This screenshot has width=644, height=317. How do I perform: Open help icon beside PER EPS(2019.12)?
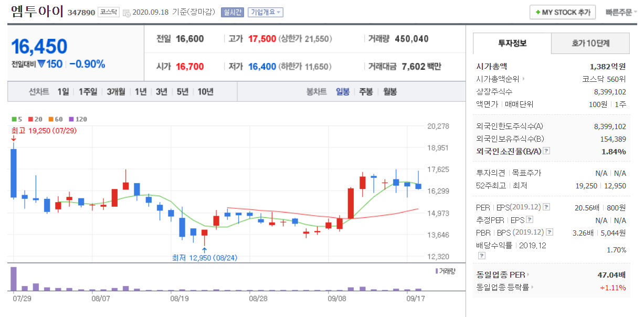click(546, 207)
